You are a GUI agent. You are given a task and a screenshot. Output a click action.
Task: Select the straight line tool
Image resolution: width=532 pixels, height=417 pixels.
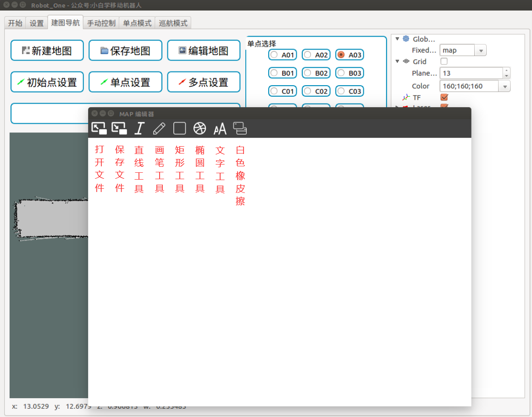(139, 128)
